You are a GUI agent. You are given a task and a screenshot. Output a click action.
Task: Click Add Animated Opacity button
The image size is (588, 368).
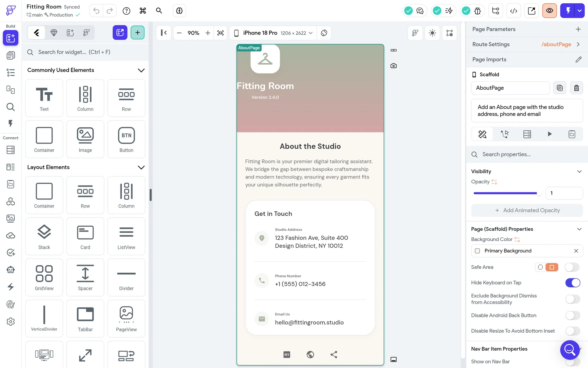point(527,210)
